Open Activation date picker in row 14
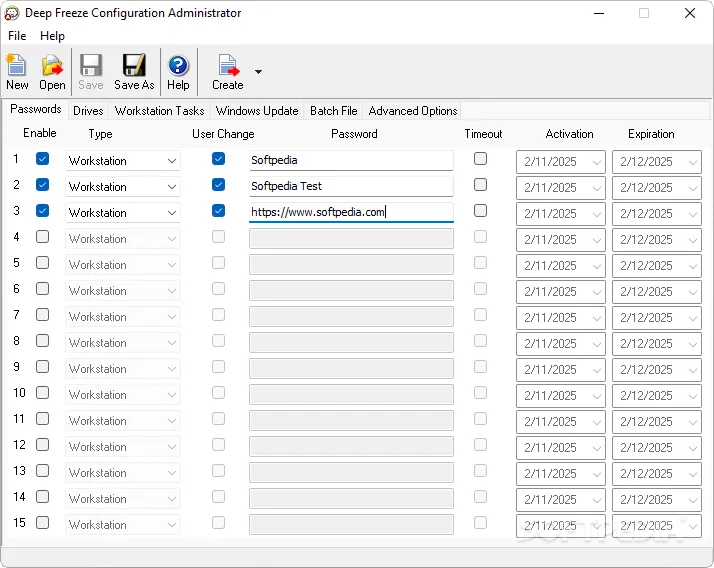 coord(561,499)
